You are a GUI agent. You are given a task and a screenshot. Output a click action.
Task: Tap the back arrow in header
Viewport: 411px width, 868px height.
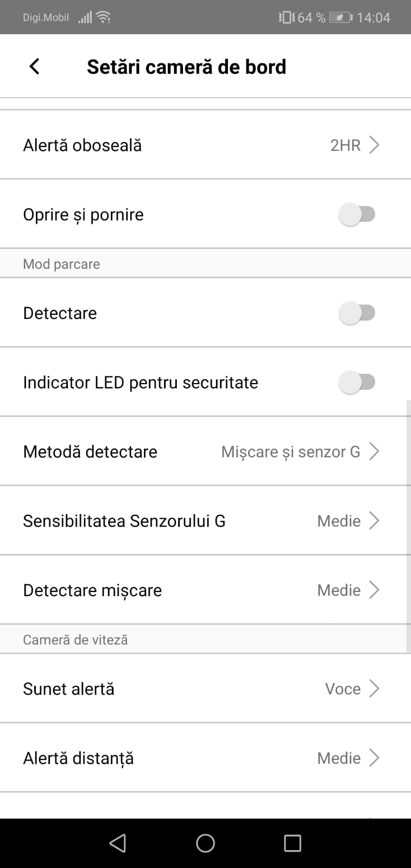tap(34, 67)
